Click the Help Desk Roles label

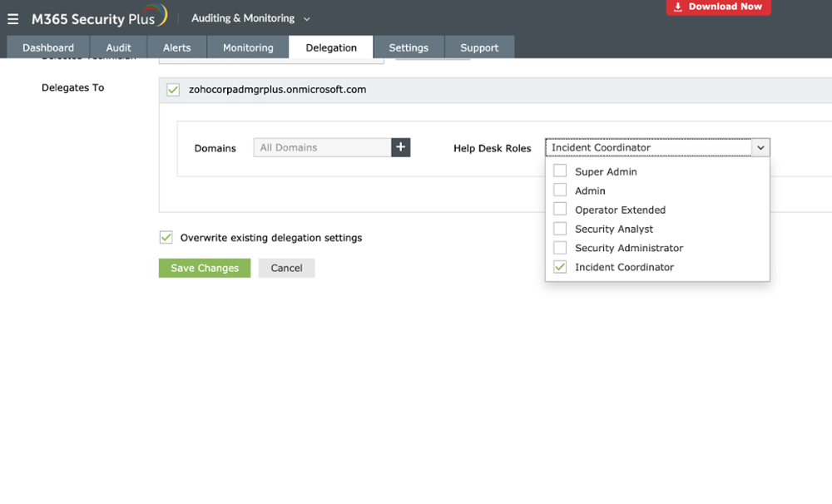tap(492, 149)
